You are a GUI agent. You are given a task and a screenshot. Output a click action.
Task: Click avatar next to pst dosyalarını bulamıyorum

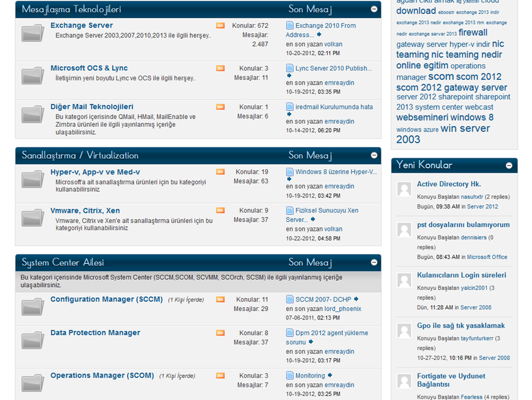coord(404,230)
